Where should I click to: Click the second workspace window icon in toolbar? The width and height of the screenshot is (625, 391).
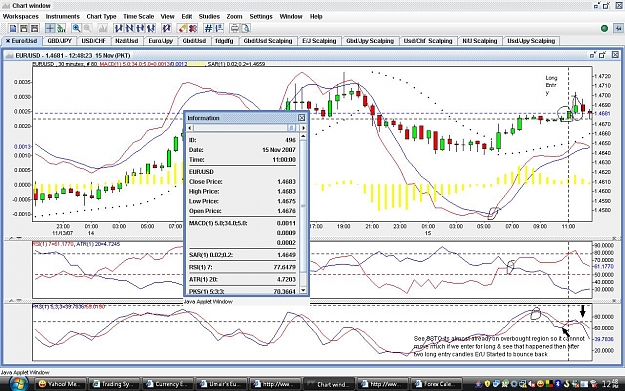click(x=24, y=28)
